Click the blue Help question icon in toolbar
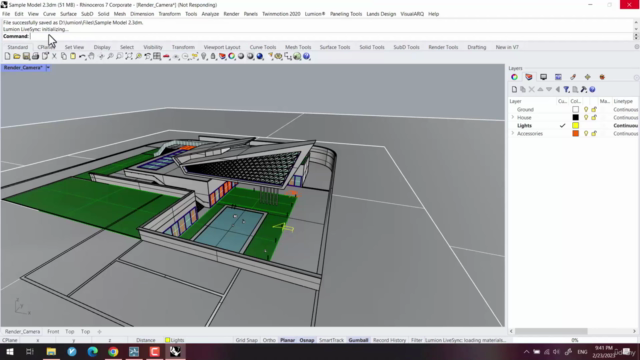The image size is (640, 360). point(307,56)
